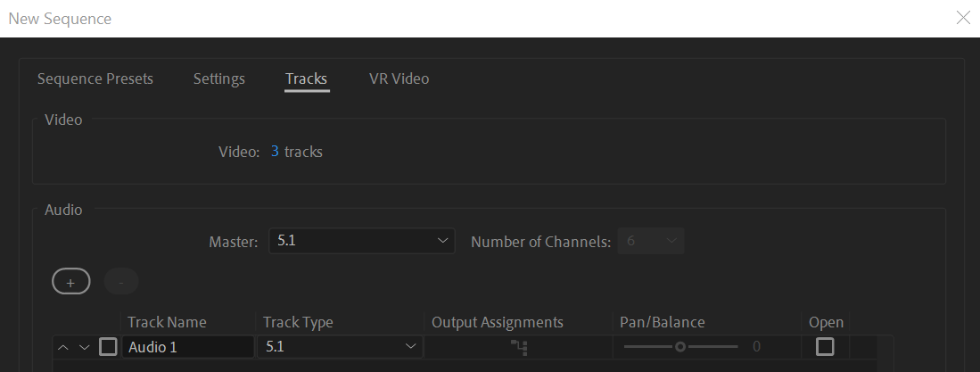Viewport: 980px width, 372px height.
Task: Click the Pan/Balance numeric value 0
Action: 756,347
